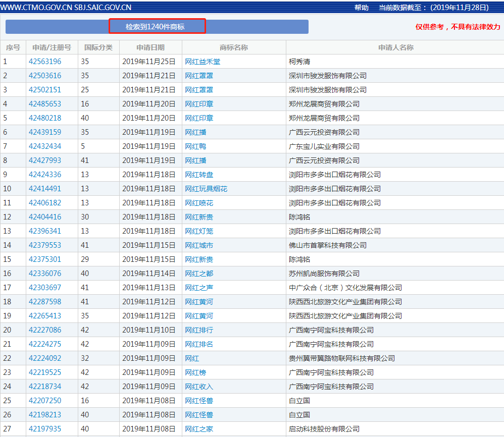Open trademark 网红之都
The image size is (504, 437).
click(x=199, y=273)
